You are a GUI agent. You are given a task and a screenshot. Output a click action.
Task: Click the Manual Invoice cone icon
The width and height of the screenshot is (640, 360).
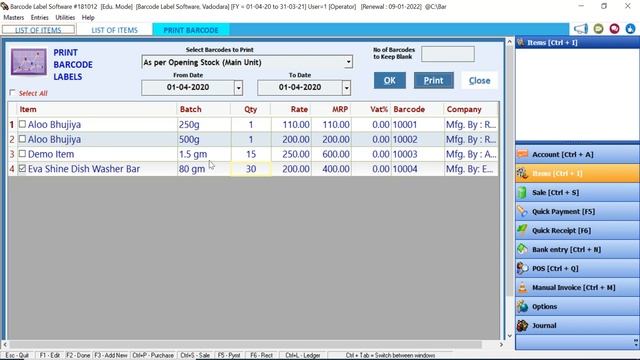point(522,287)
